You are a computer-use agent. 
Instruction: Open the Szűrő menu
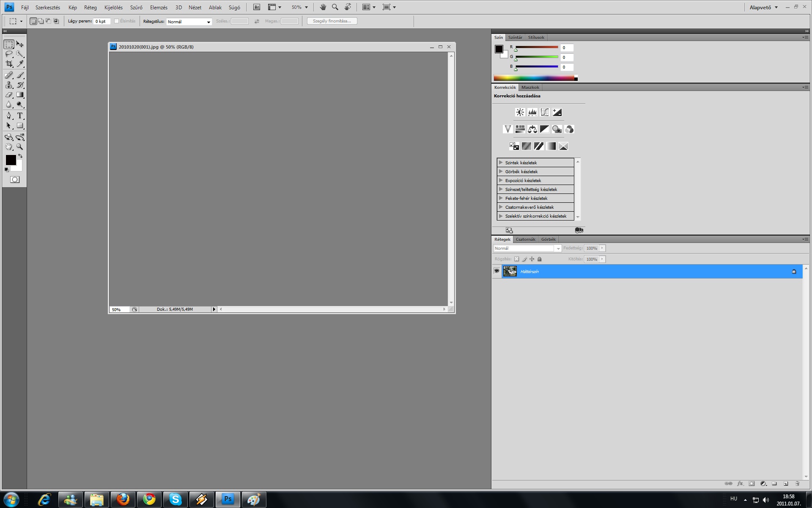tap(136, 7)
